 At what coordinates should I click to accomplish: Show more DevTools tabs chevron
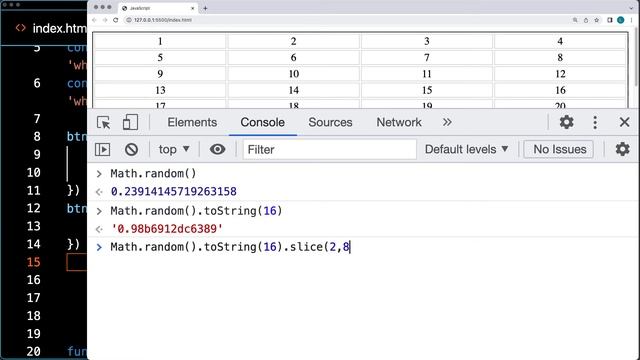pyautogui.click(x=447, y=122)
